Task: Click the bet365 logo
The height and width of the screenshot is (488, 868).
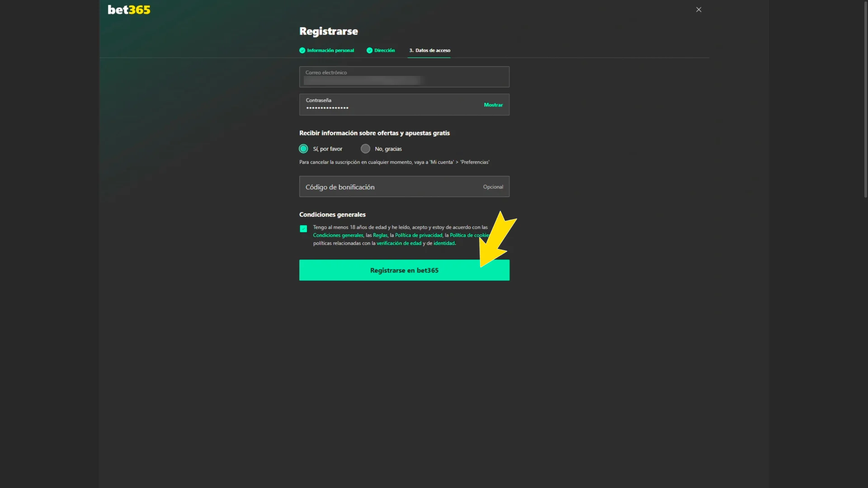Action: click(129, 9)
